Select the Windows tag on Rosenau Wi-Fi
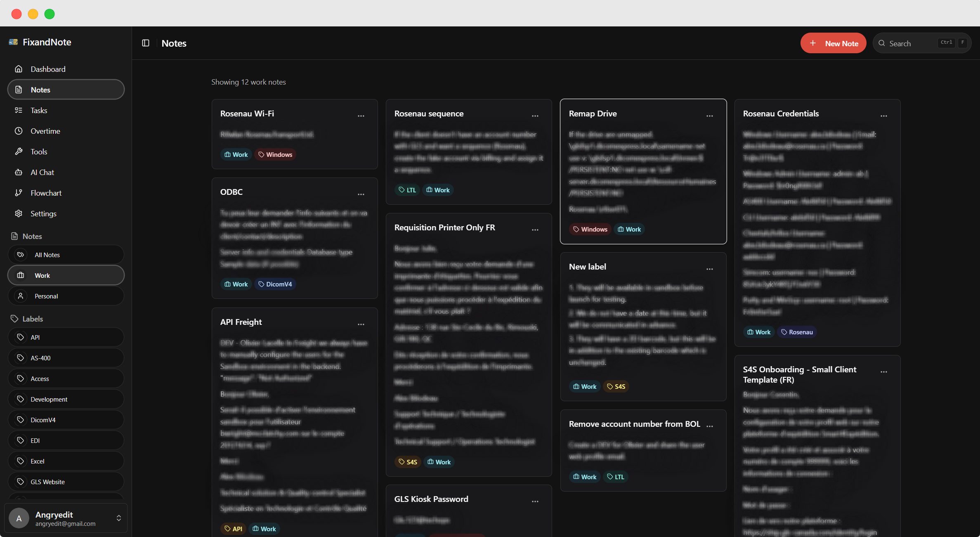 point(275,154)
